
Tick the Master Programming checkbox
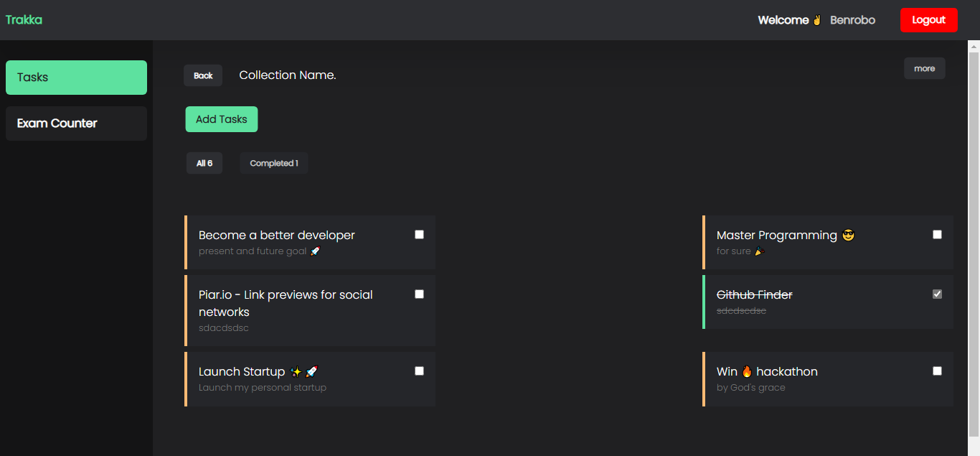(937, 235)
